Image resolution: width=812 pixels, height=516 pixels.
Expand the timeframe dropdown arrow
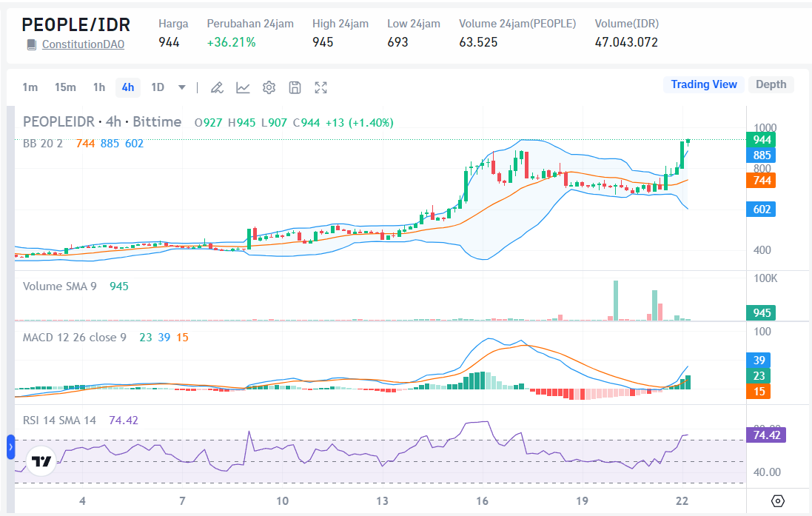(x=182, y=87)
